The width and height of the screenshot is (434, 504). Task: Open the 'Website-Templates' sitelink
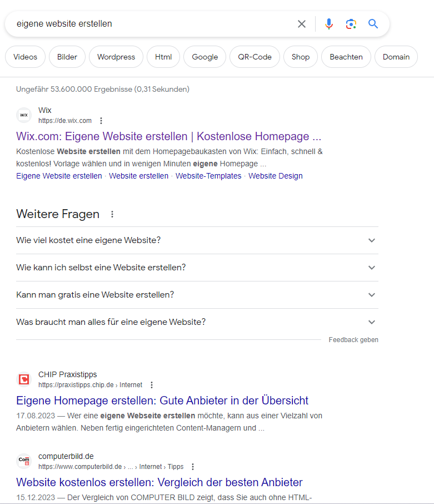(x=208, y=176)
